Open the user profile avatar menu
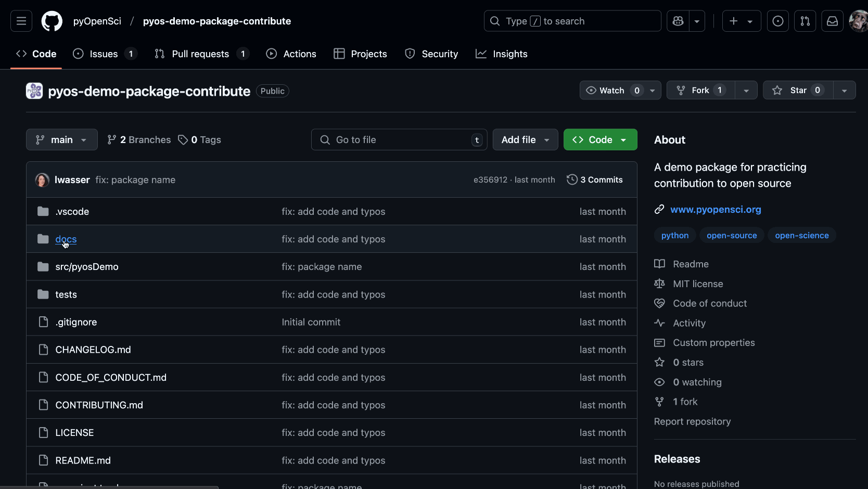 point(859,21)
